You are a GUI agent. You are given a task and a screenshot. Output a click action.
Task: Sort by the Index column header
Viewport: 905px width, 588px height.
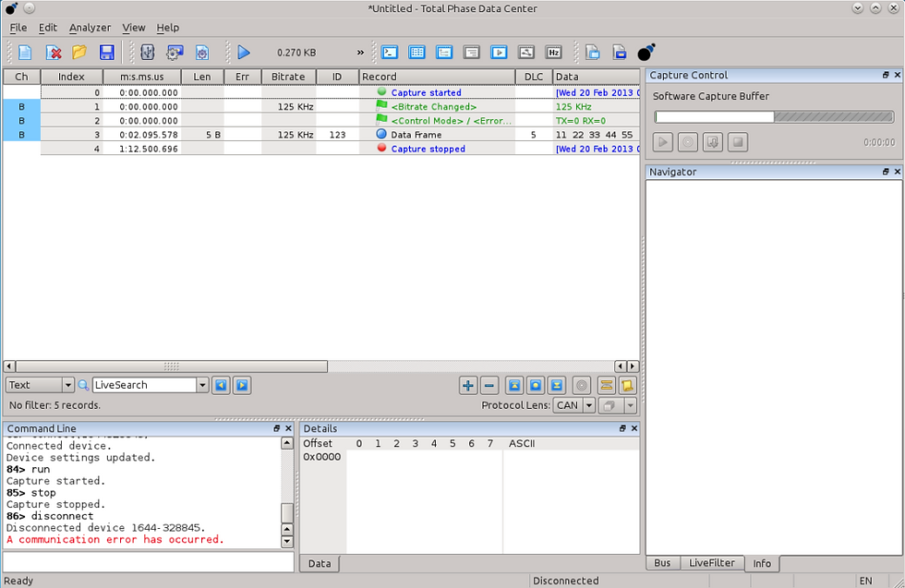coord(72,77)
